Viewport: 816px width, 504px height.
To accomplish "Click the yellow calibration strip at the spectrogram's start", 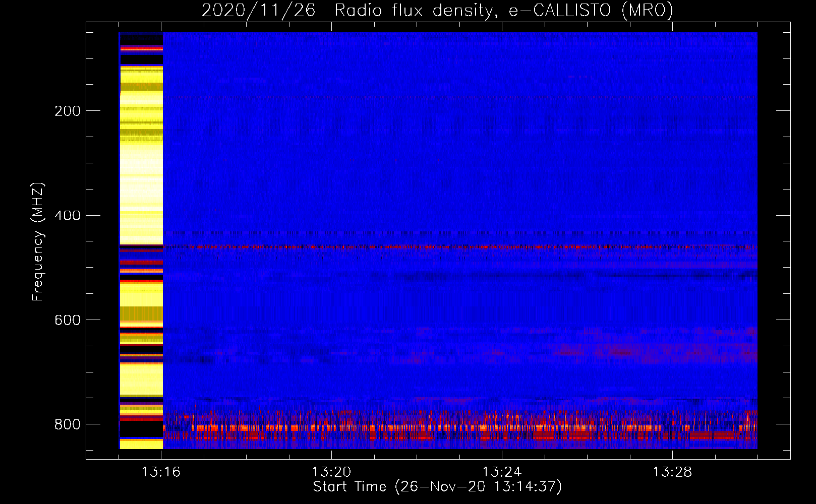I will tap(141, 240).
